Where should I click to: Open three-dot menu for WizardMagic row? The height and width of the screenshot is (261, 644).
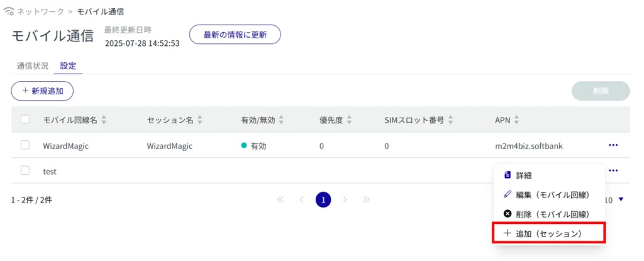click(613, 145)
